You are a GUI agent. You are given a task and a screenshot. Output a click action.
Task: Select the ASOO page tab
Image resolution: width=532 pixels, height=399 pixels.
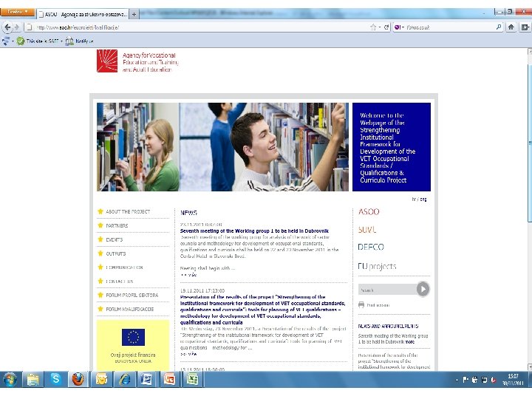(83, 14)
